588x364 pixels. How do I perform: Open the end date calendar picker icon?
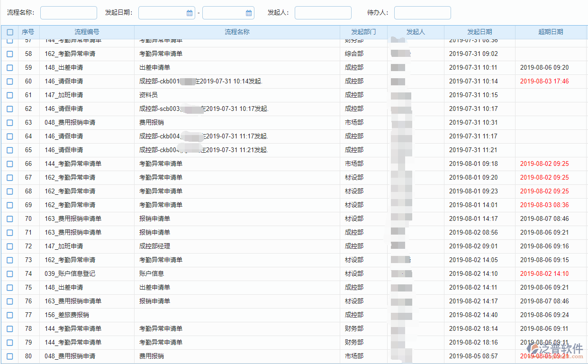(249, 13)
